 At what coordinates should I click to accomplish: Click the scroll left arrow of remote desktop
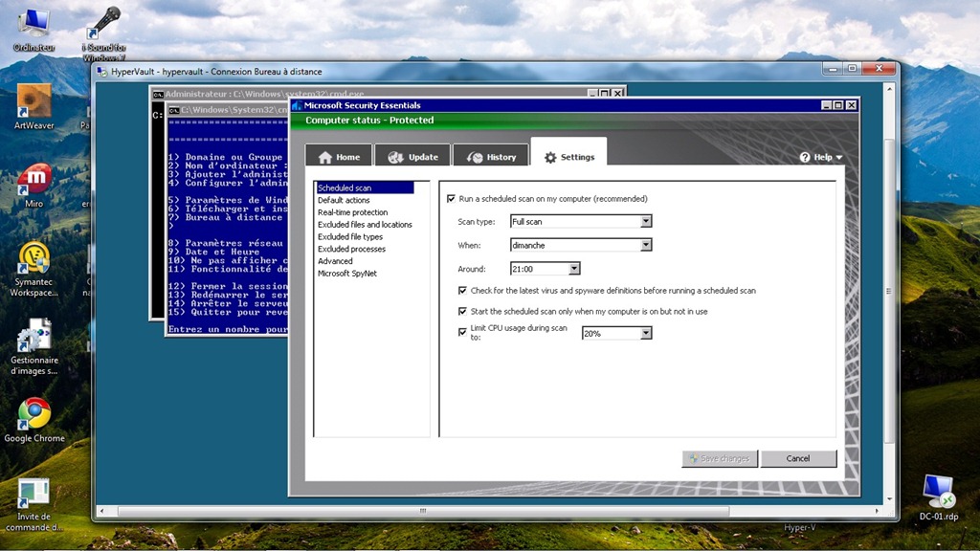(x=101, y=511)
